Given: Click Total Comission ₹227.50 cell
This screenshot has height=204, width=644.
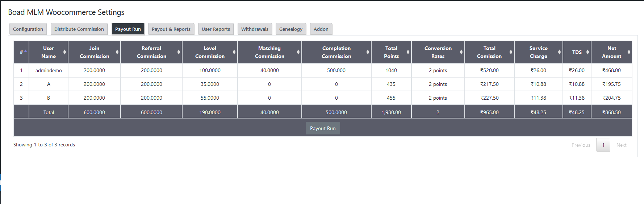Looking at the screenshot, I should point(489,98).
